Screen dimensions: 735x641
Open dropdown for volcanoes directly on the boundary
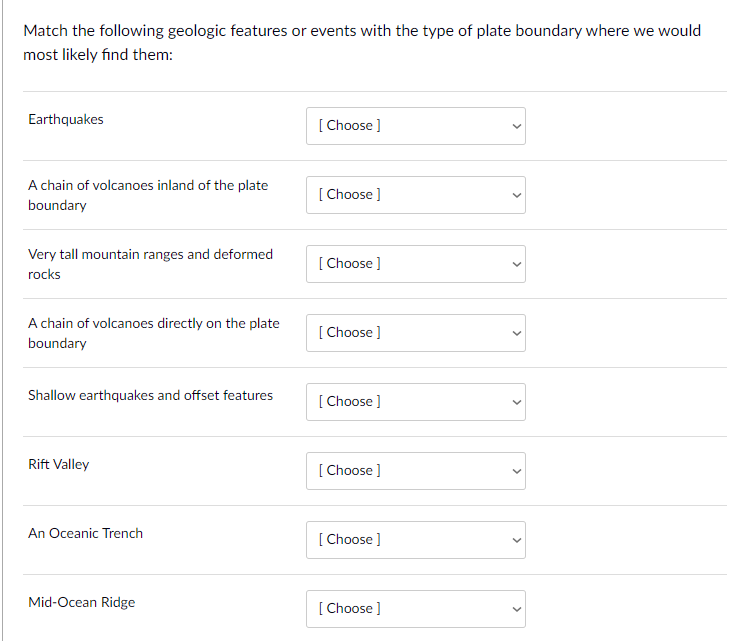(x=415, y=333)
